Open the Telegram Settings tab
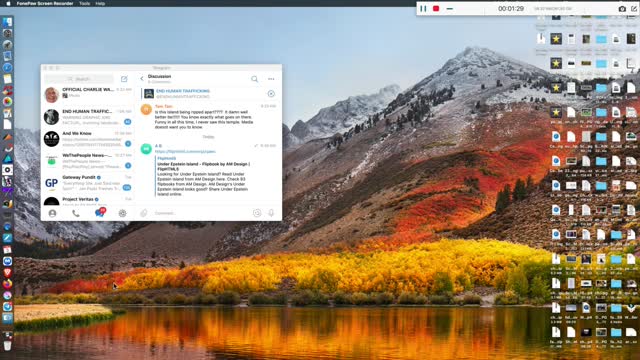 tap(122, 213)
